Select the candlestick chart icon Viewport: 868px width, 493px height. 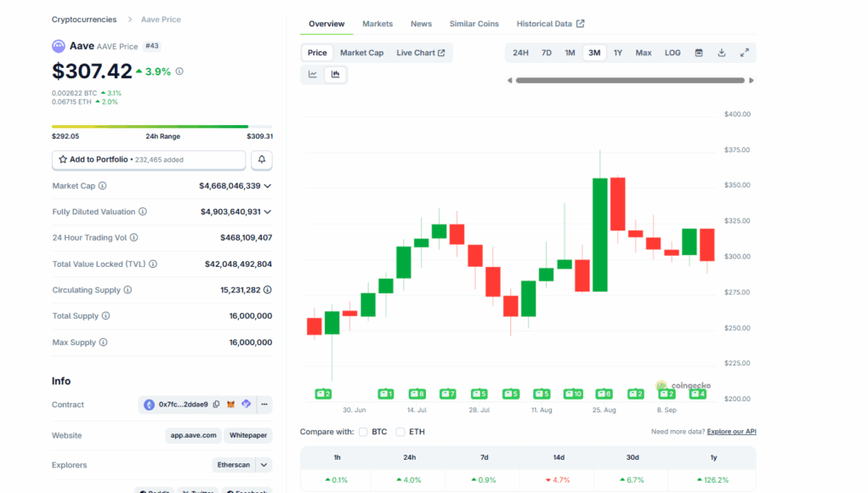[336, 74]
